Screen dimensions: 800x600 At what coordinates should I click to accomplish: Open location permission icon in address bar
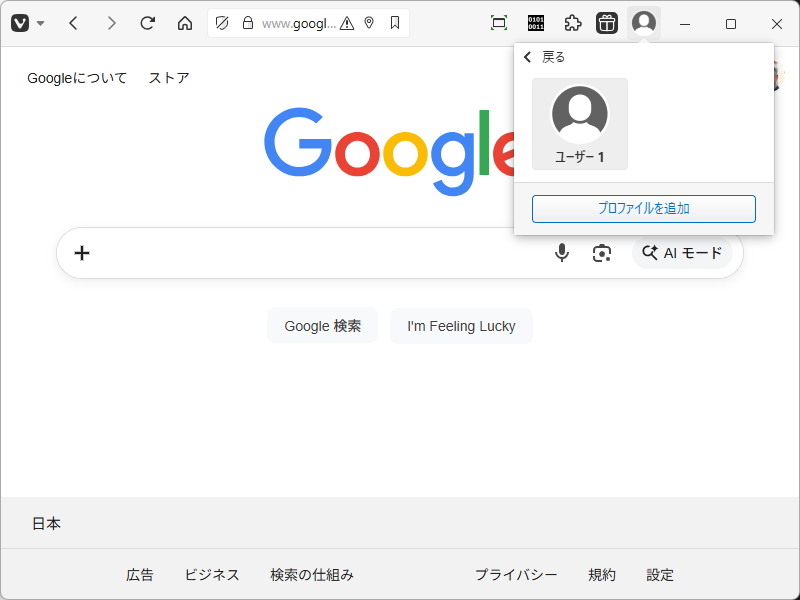click(369, 23)
